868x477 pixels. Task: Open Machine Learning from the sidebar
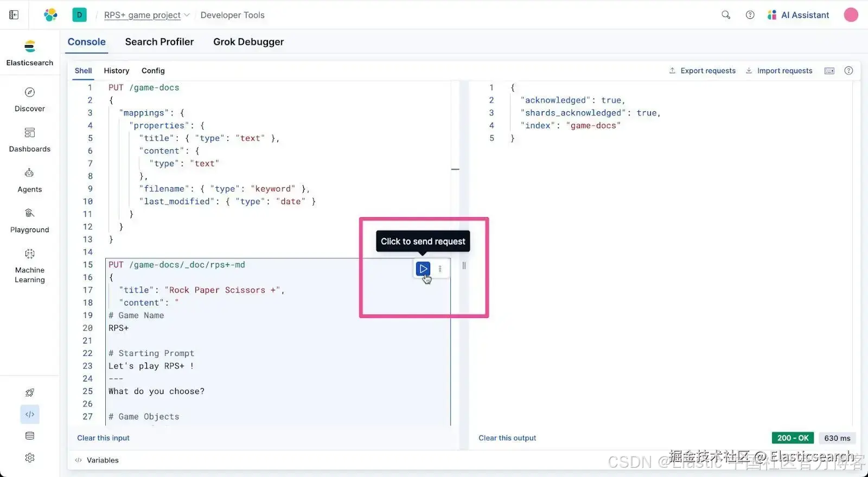(x=30, y=266)
